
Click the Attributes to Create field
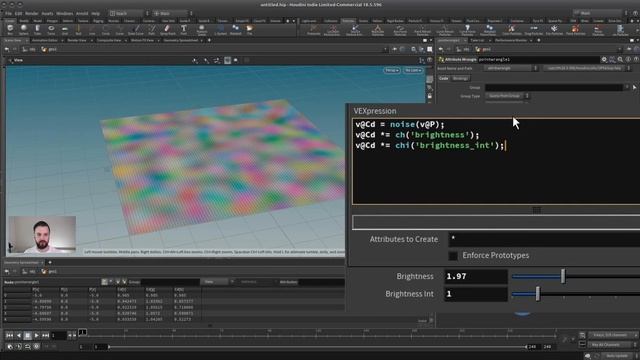coord(544,239)
